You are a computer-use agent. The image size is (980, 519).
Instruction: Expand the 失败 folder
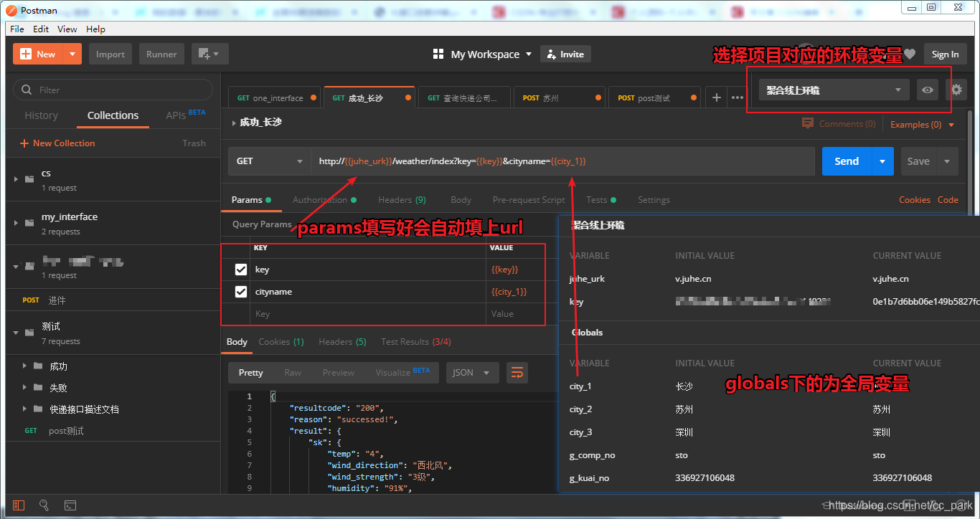25,387
